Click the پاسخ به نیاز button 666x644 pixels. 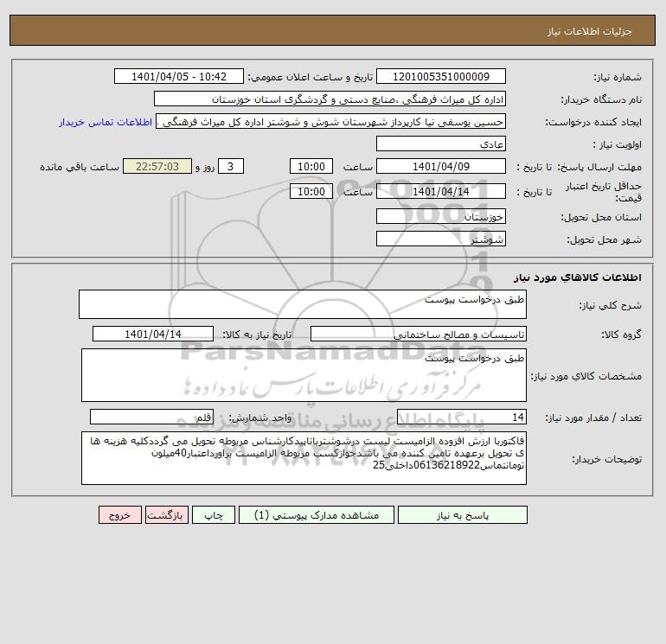pos(463,515)
